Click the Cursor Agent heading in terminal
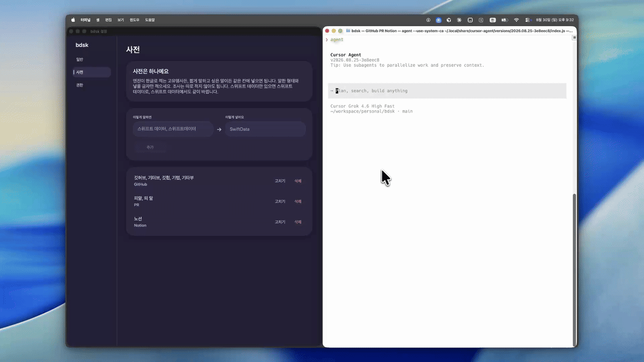Viewport: 644px width, 362px height. 346,55
